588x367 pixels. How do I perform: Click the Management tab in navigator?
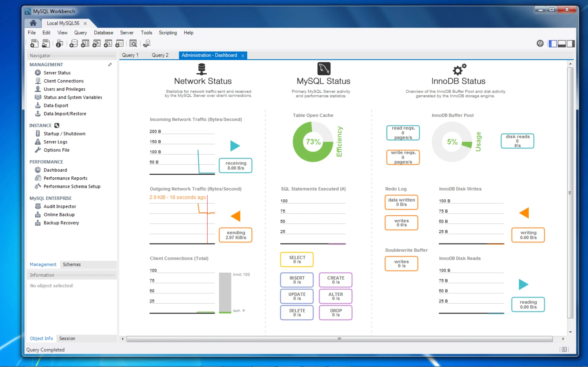click(42, 264)
